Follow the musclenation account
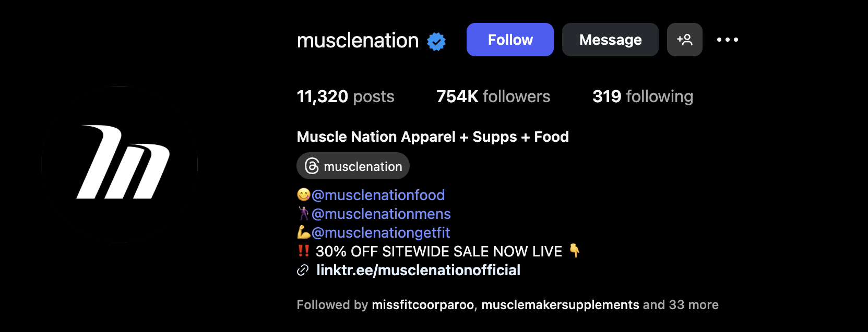Viewport: 868px width, 332px height. click(510, 40)
